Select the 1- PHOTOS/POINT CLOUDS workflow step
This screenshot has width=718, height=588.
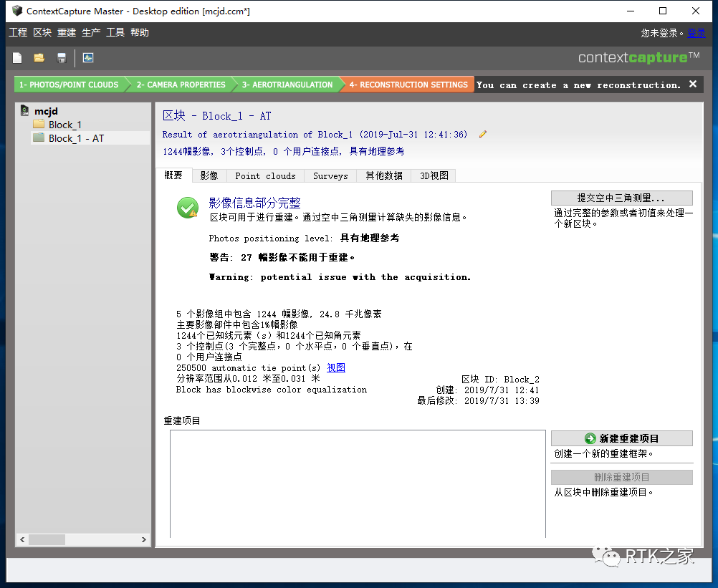(70, 85)
